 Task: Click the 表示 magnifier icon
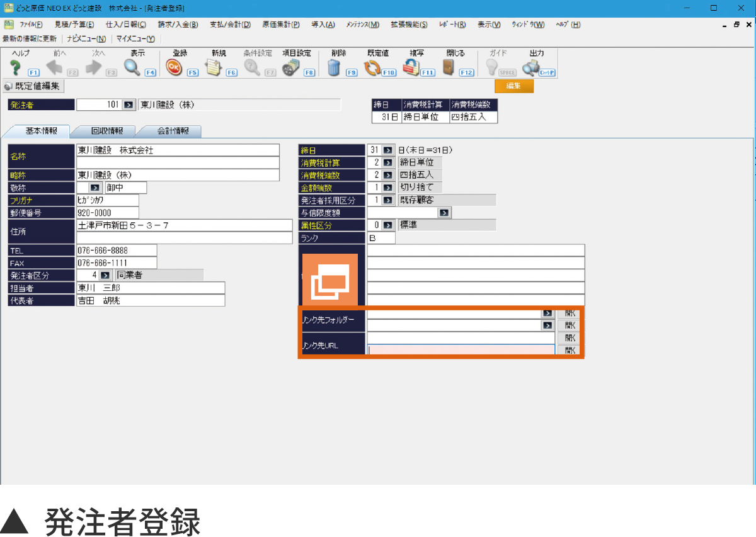point(132,67)
